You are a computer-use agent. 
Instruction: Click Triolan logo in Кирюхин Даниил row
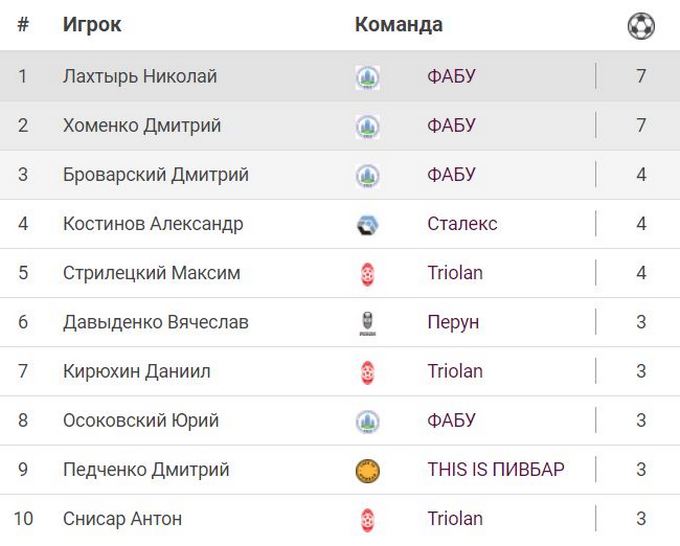pyautogui.click(x=368, y=371)
